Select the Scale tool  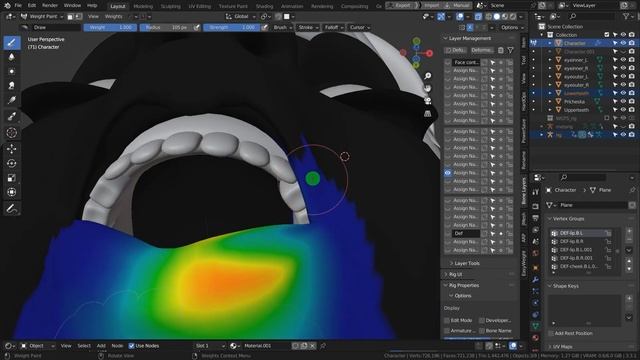tap(12, 178)
